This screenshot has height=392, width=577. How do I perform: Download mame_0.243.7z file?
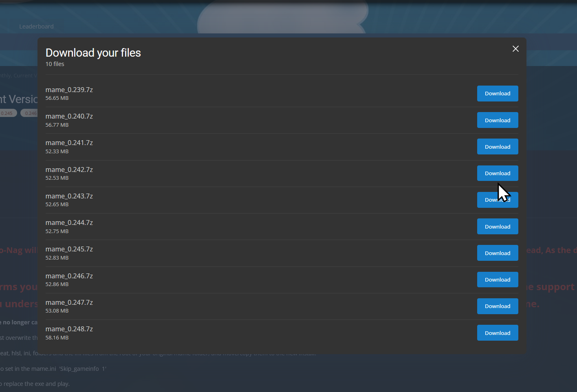[498, 200]
